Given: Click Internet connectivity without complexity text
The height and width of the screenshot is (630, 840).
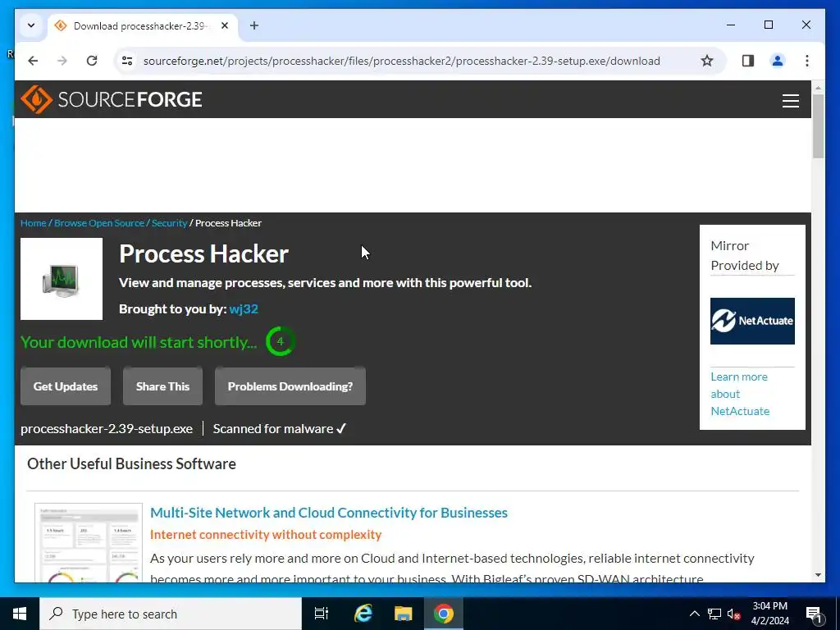Looking at the screenshot, I should pos(266,535).
